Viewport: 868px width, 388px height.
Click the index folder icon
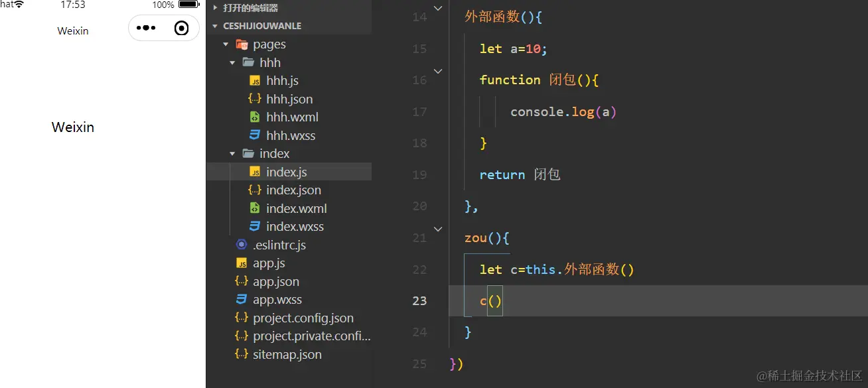coord(249,153)
